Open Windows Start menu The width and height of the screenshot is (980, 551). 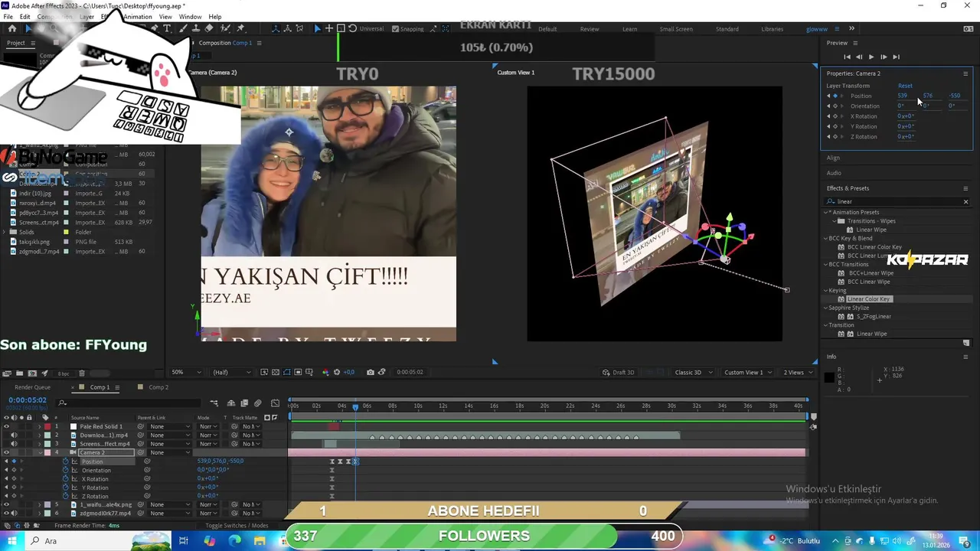(x=11, y=541)
